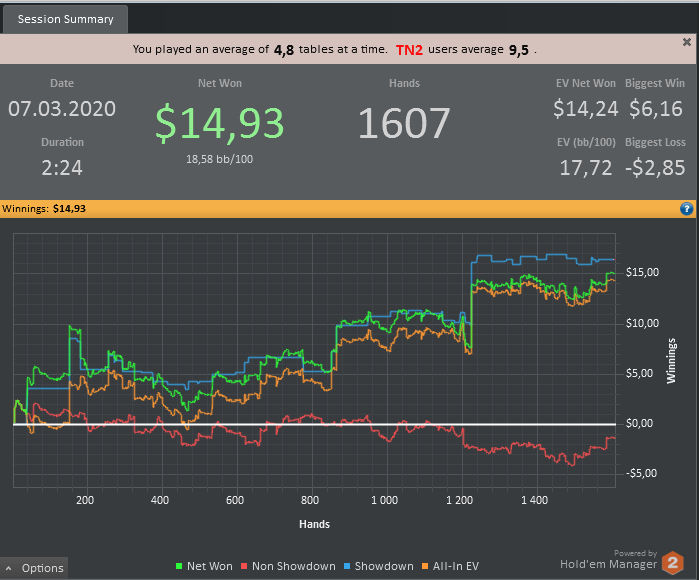The width and height of the screenshot is (699, 580).
Task: Click the red TN2 link in banner
Action: pyautogui.click(x=409, y=49)
